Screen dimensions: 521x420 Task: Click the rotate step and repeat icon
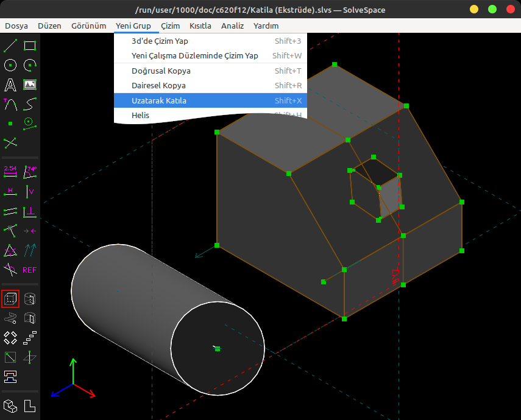click(10, 338)
